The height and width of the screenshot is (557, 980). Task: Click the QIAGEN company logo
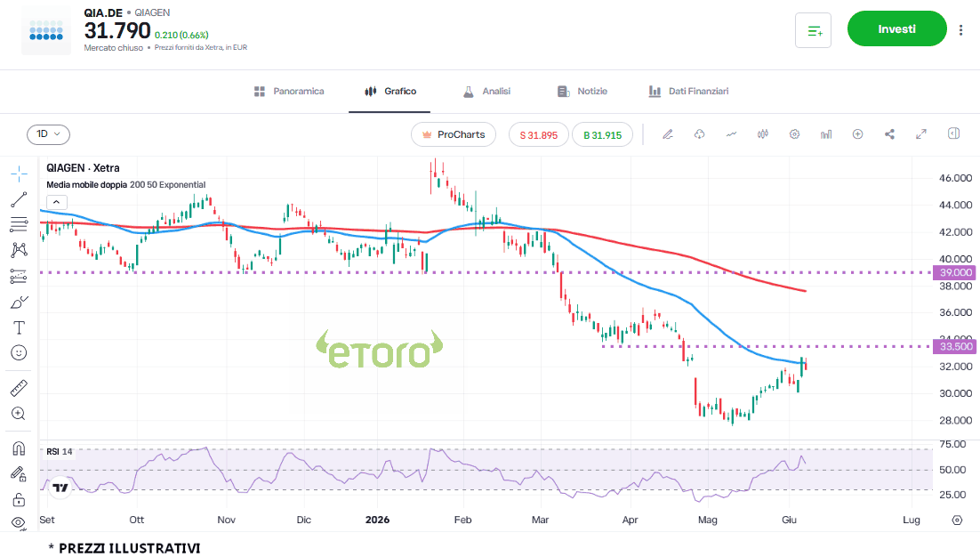(x=46, y=30)
